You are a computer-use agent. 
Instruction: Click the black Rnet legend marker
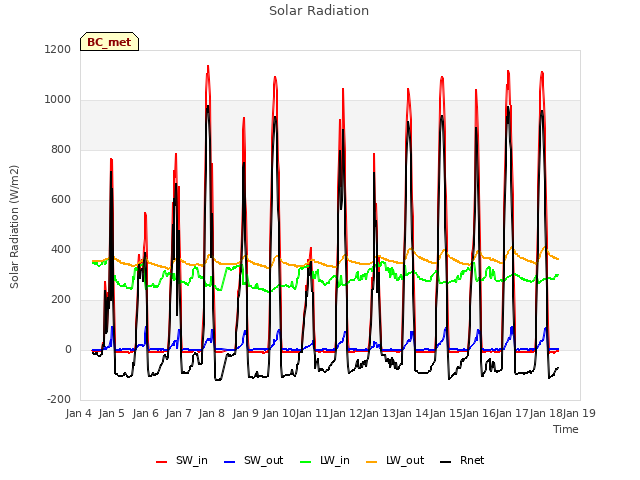tap(446, 462)
